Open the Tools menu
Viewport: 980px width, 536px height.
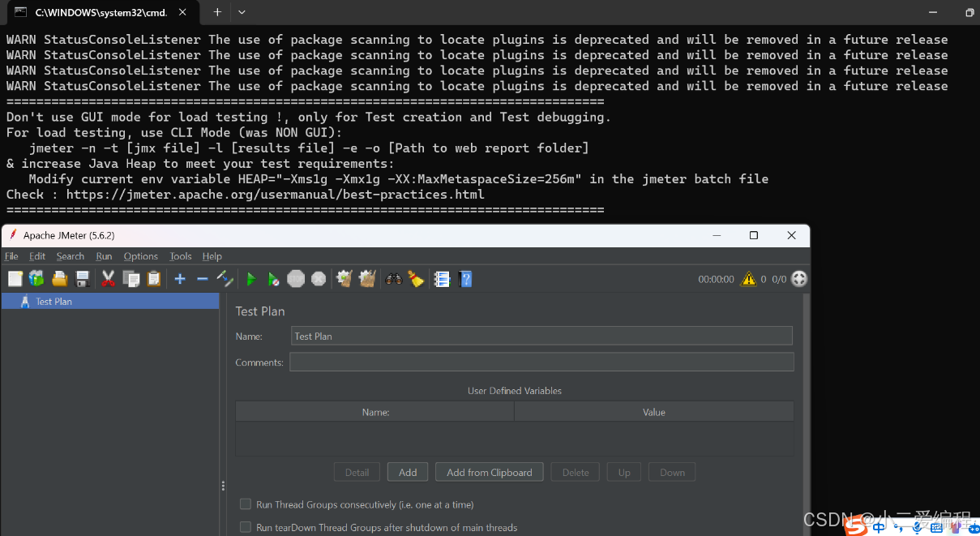pos(181,256)
